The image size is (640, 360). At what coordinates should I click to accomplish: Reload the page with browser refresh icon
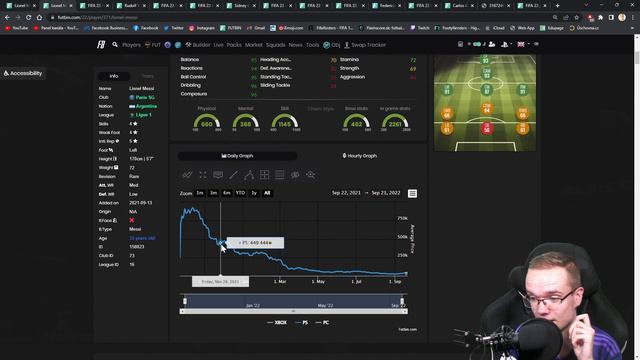29,18
